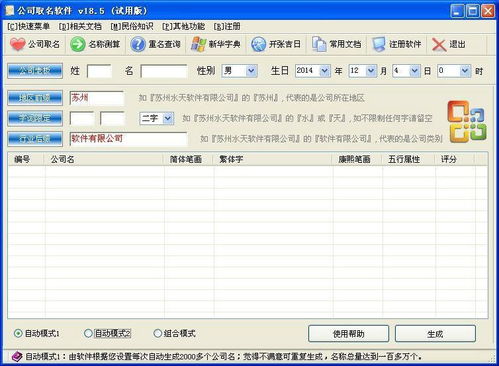The image size is (499, 366).
Task: Click blue button left of 软件有限公司 field
Action: click(35, 139)
